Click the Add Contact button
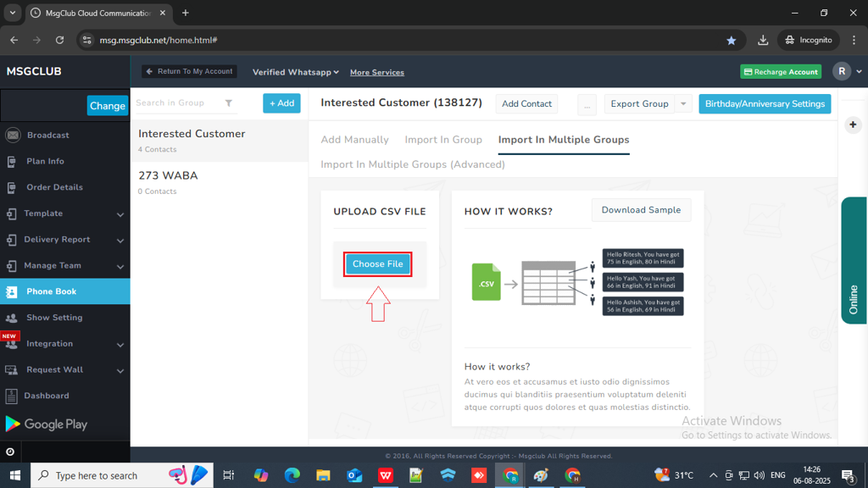 click(x=526, y=104)
